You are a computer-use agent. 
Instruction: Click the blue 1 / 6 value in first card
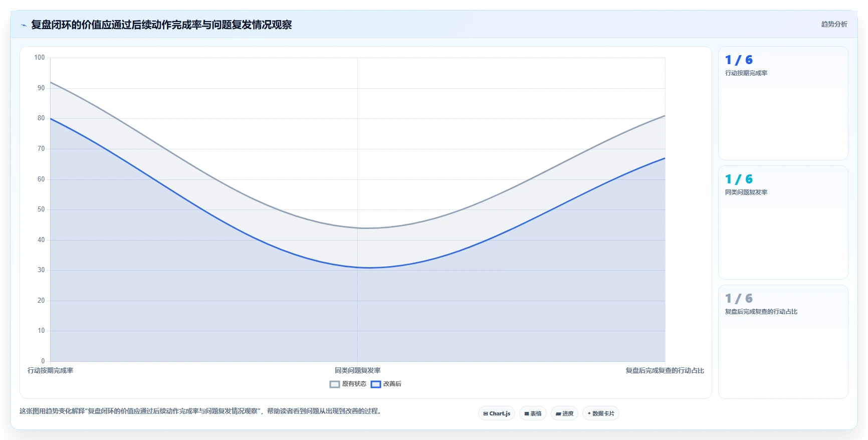click(739, 60)
